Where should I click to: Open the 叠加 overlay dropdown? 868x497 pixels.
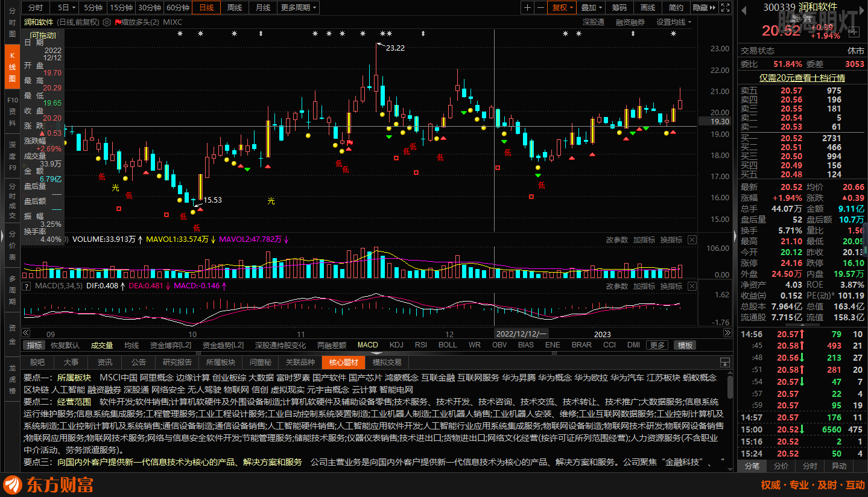pos(592,8)
